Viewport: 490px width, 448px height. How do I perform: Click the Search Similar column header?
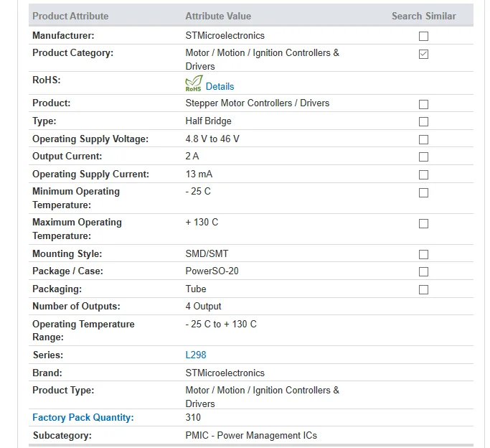coord(424,16)
